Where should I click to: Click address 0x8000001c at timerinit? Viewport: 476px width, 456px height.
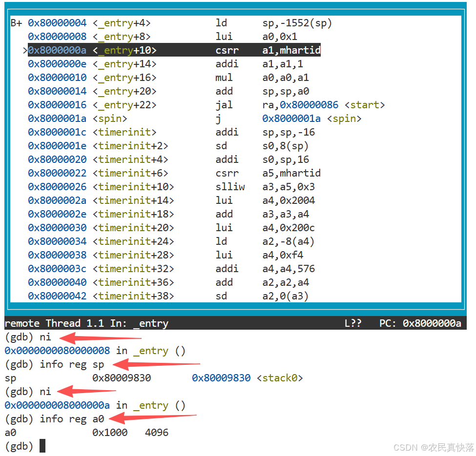(57, 132)
